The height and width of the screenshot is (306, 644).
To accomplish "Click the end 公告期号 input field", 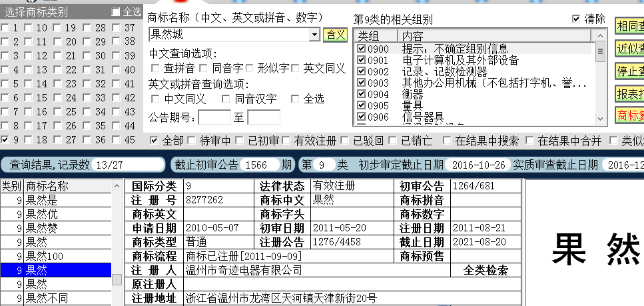I will click(264, 117).
